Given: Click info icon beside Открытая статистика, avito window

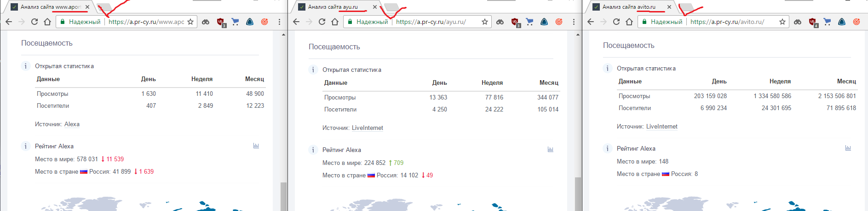Looking at the screenshot, I should click(608, 68).
